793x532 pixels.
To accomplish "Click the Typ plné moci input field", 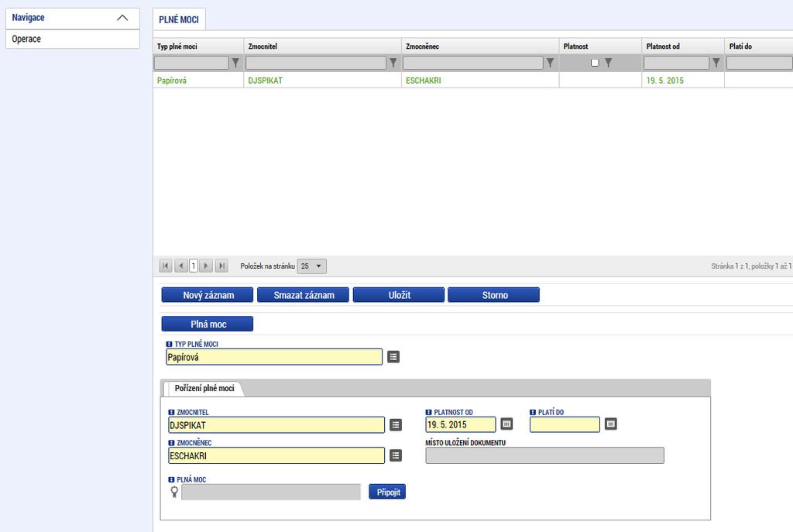I will [274, 357].
